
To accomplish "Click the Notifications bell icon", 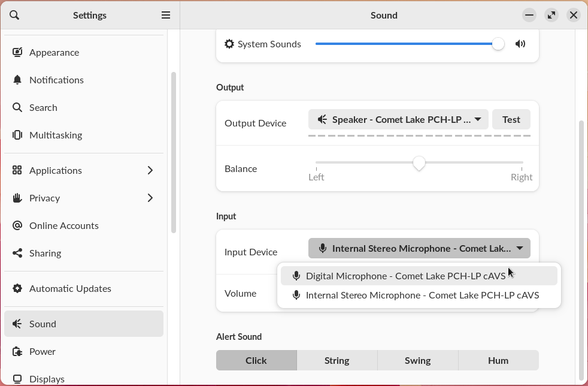I will [17, 80].
